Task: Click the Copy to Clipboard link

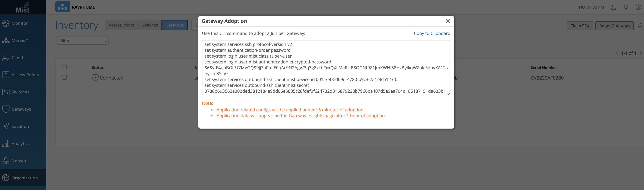Action: (x=432, y=33)
